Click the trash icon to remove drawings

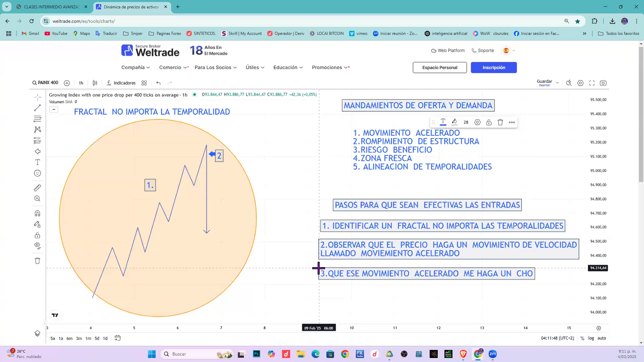pyautogui.click(x=37, y=260)
